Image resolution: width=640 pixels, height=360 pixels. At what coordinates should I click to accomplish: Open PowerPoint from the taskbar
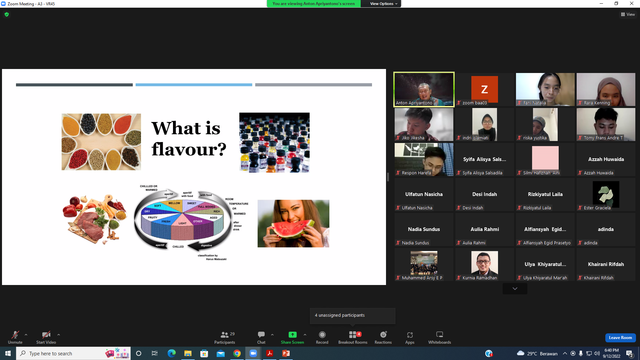pos(286,353)
